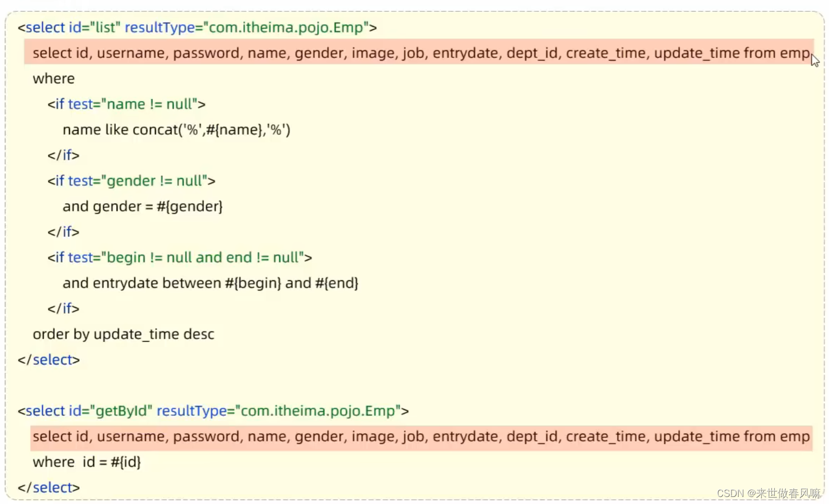Click the line "and entrydate between #{begin} and #{end}"
The height and width of the screenshot is (504, 829).
[210, 283]
